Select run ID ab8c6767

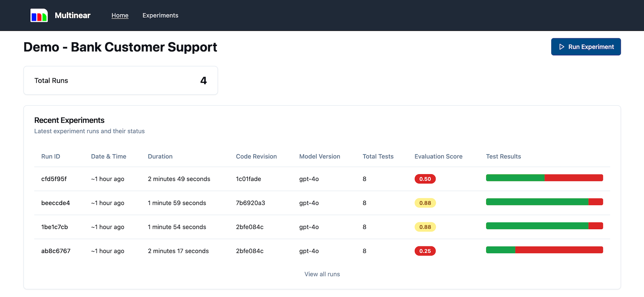[56, 251]
